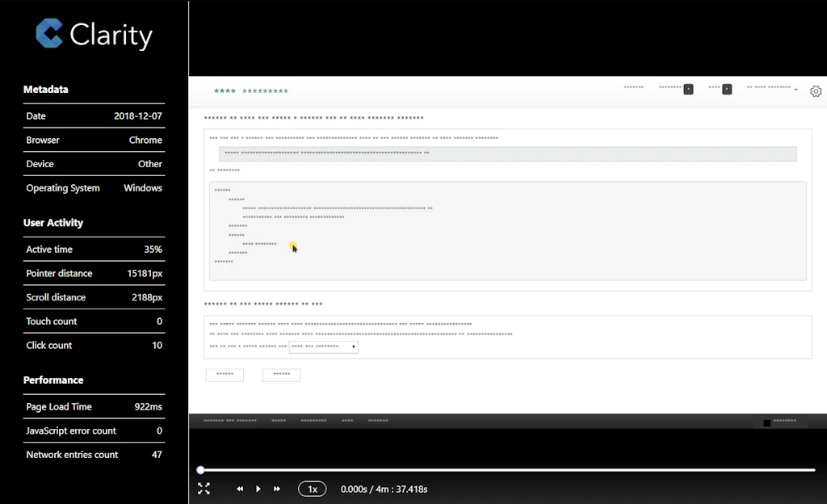This screenshot has width=827, height=504.
Task: Toggle the second dark badge in the page header
Action: [x=728, y=88]
